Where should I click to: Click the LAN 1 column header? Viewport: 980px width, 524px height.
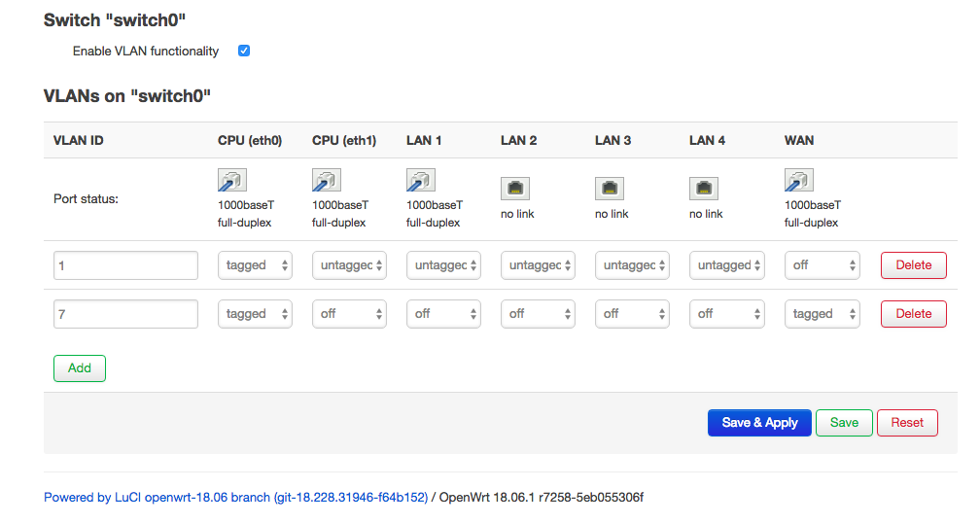tap(424, 140)
